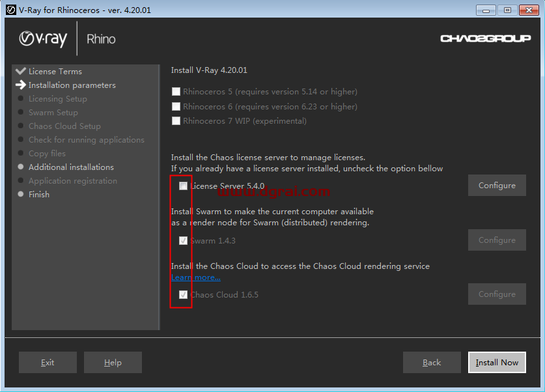The width and height of the screenshot is (545, 392).
Task: Uncheck the Chaos Cloud 1.6.5 checkbox
Action: tap(184, 294)
